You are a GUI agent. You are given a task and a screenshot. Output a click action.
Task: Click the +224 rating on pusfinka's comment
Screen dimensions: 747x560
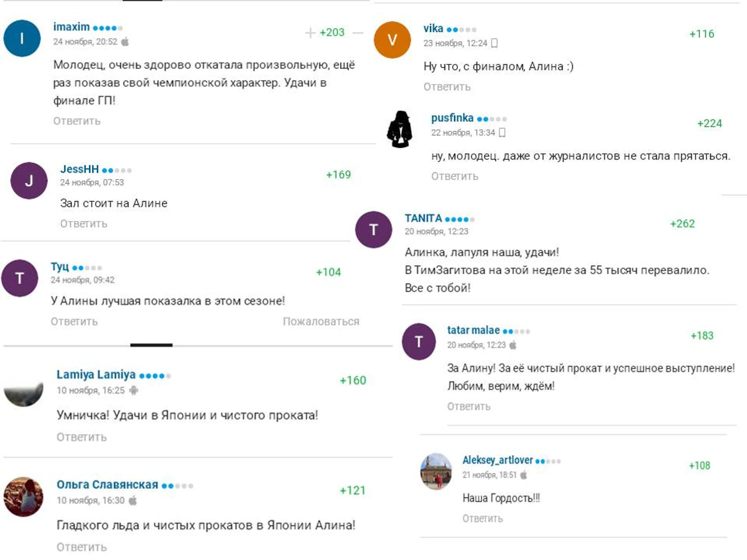710,123
